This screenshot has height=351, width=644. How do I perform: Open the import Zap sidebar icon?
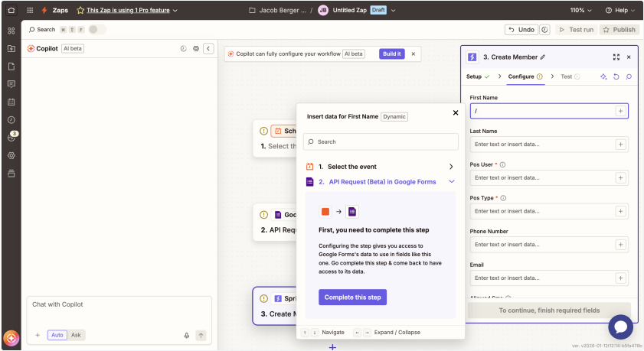click(x=11, y=48)
